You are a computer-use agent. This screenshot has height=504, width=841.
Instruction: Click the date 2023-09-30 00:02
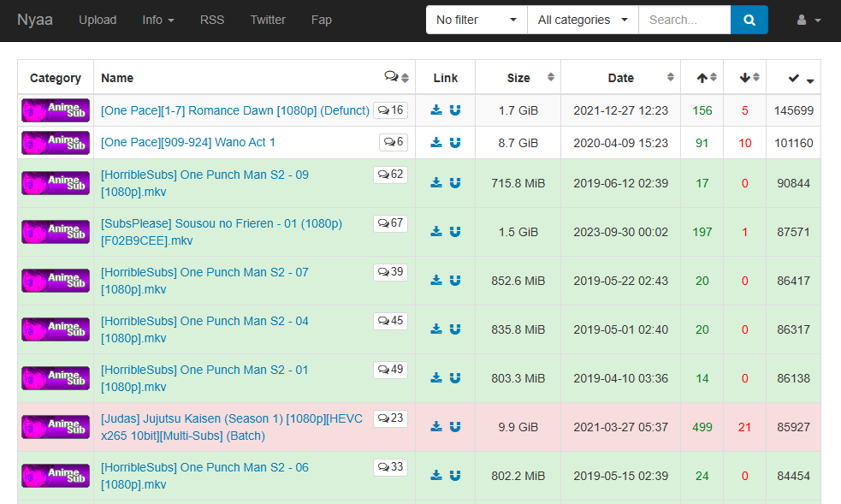pos(620,232)
